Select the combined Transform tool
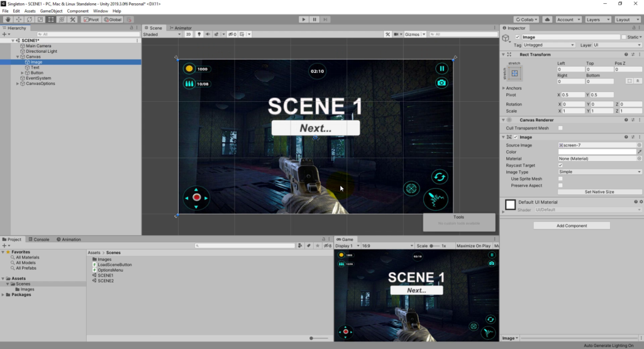The width and height of the screenshot is (644, 349). (62, 19)
